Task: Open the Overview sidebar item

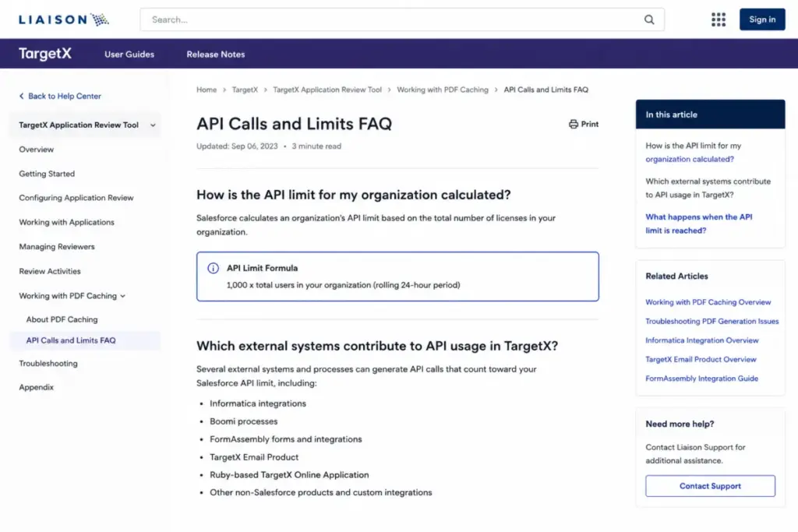Action: pyautogui.click(x=36, y=150)
